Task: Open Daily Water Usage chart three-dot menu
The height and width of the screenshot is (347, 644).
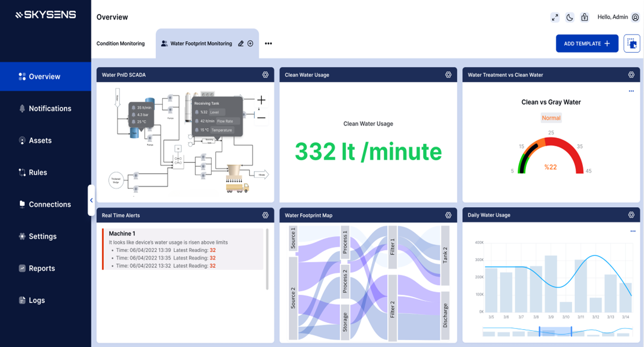Action: coord(632,231)
